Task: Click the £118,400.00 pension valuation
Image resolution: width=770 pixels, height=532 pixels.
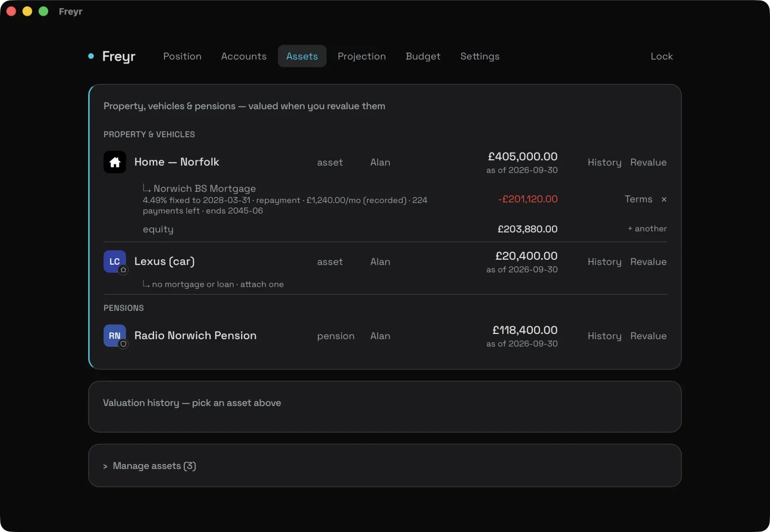Action: (x=525, y=330)
